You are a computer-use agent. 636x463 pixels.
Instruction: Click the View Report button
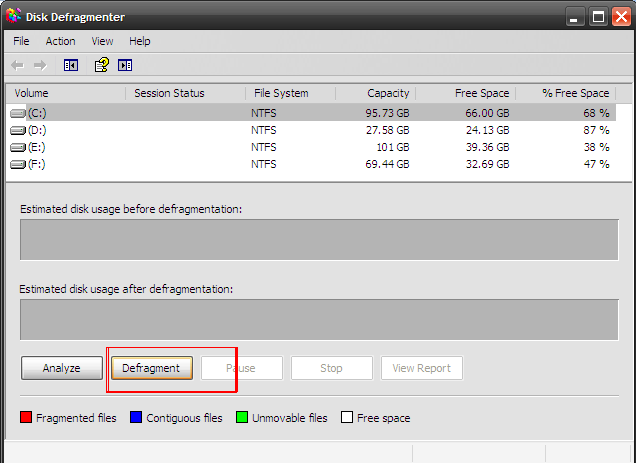422,368
